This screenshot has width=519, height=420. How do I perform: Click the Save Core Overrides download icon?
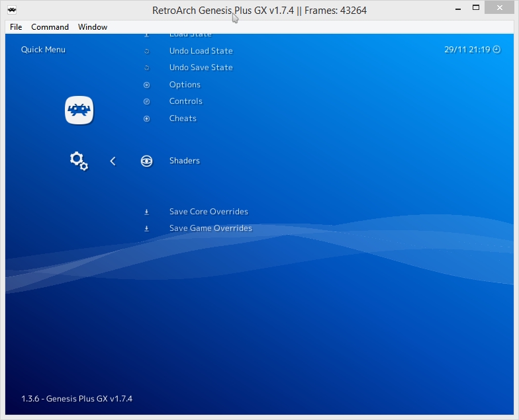coord(147,212)
